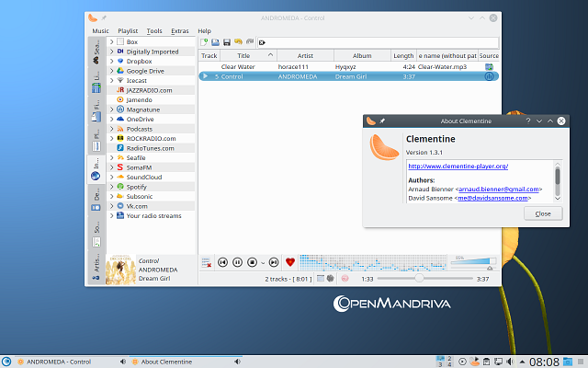The image size is (588, 368).
Task: Click the Clementine tray icon in the taskbar
Action: 475,362
